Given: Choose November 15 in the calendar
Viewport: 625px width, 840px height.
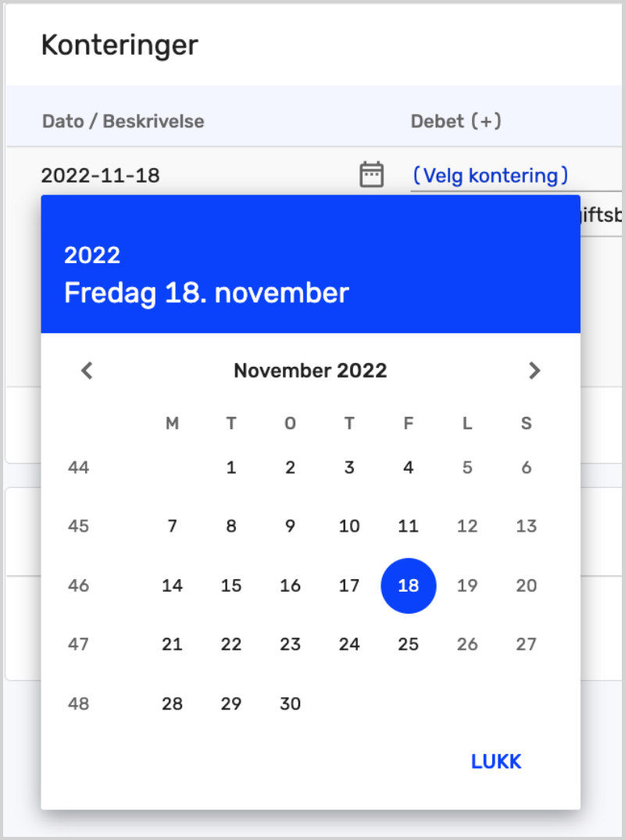Looking at the screenshot, I should tap(231, 586).
